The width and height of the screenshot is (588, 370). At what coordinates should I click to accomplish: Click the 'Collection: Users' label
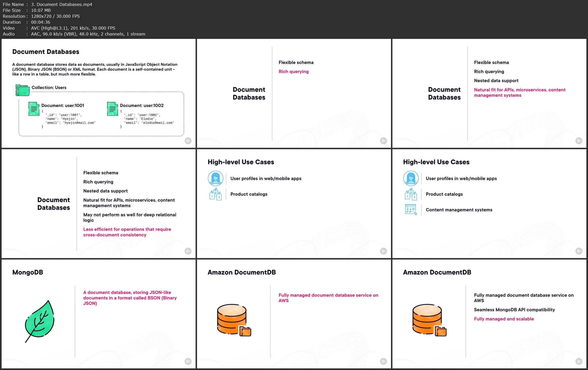49,87
